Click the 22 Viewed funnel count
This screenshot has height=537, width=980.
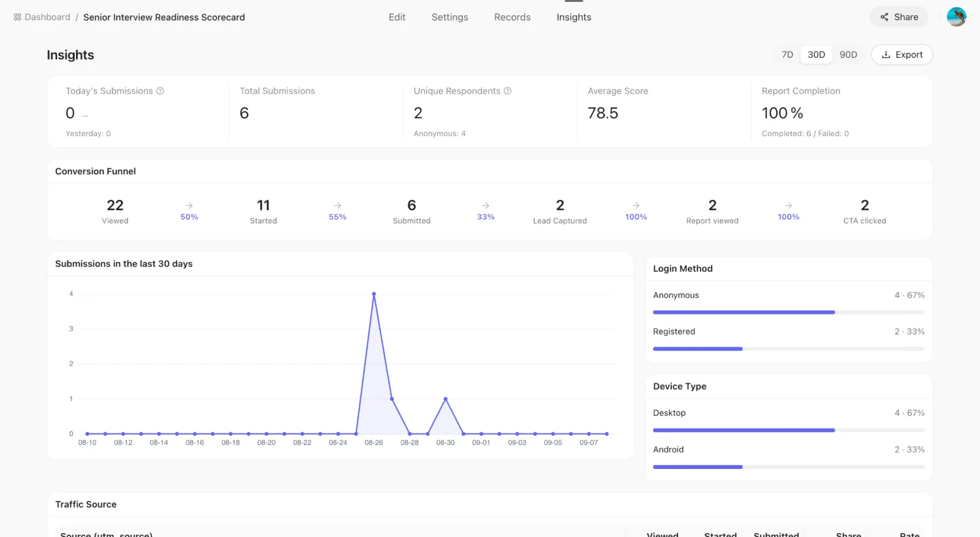[115, 205]
